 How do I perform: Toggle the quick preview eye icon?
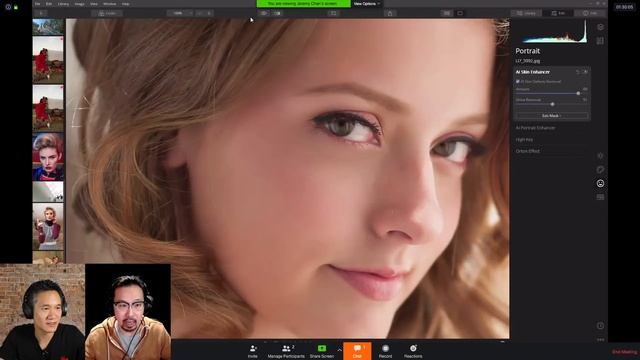(x=264, y=13)
